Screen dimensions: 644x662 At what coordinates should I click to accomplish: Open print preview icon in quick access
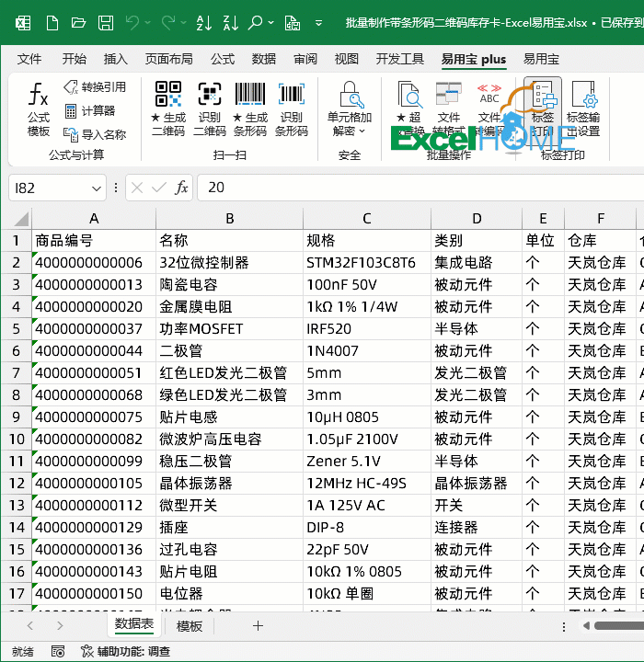(293, 22)
